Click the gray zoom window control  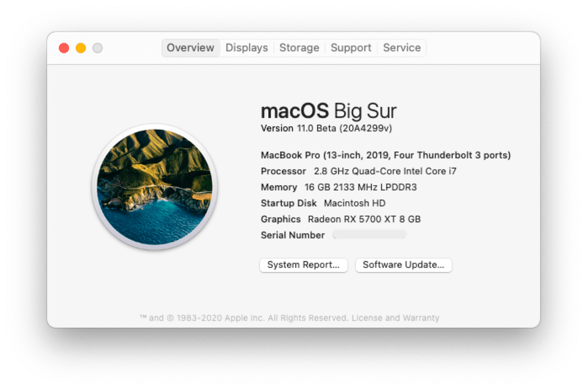98,48
